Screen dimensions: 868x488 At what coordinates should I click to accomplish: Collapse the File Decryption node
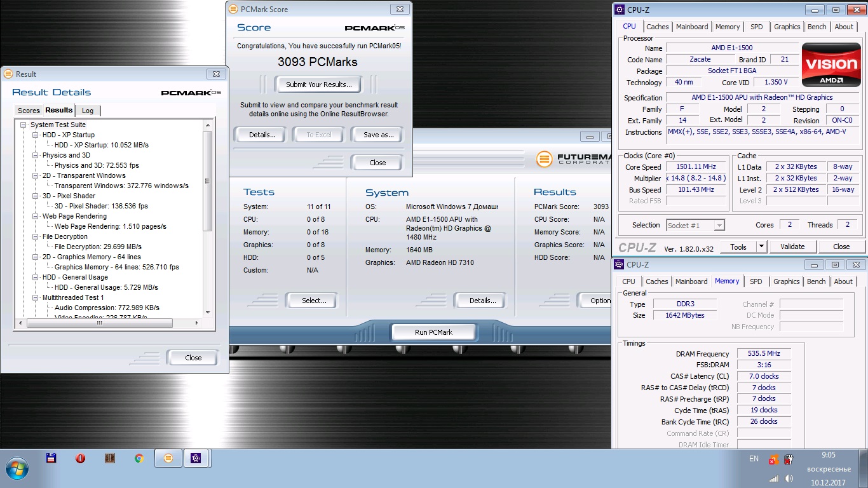(36, 236)
